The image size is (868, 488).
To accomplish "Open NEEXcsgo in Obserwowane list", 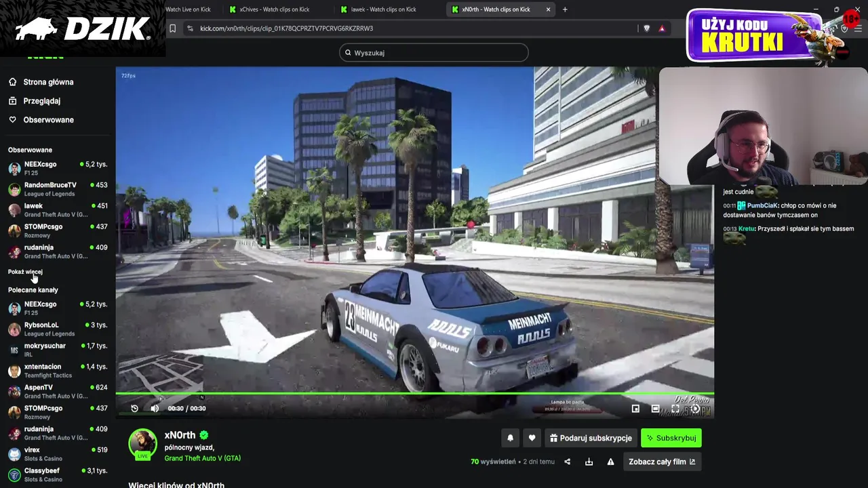I will point(58,168).
